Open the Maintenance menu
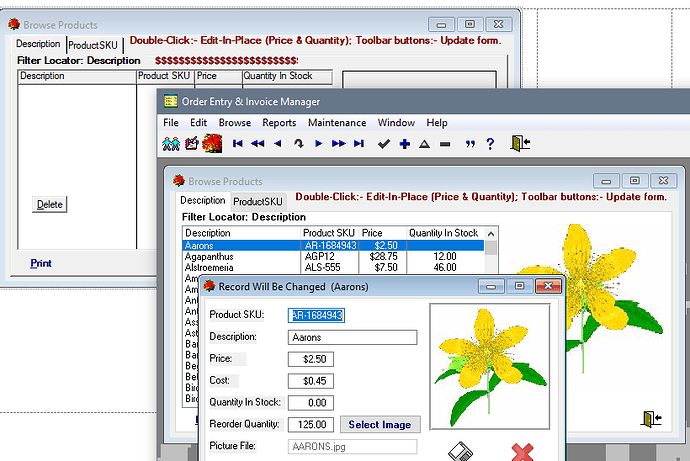Image resolution: width=690 pixels, height=461 pixels. click(x=337, y=123)
